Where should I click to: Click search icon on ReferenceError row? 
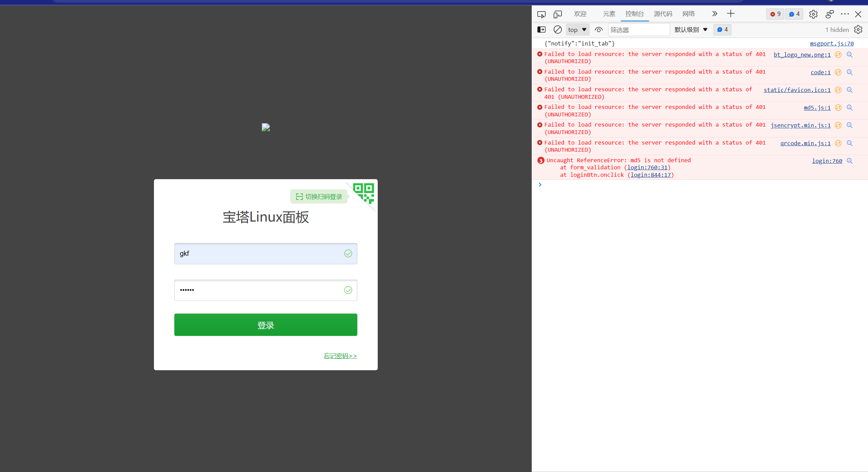(850, 161)
